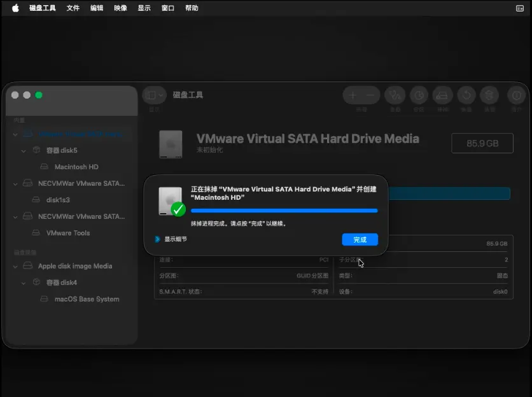532x397 pixels.
Task: Collapse the Apple disk image Media node
Action: pos(15,267)
